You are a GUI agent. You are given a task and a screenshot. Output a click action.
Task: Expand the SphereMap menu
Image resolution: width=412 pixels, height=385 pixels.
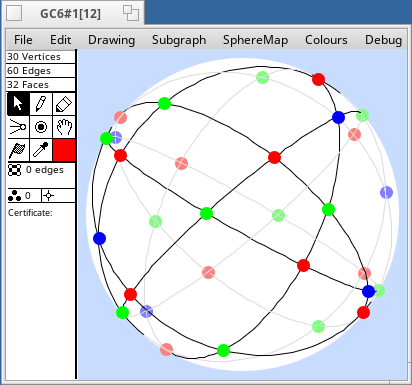(x=255, y=40)
